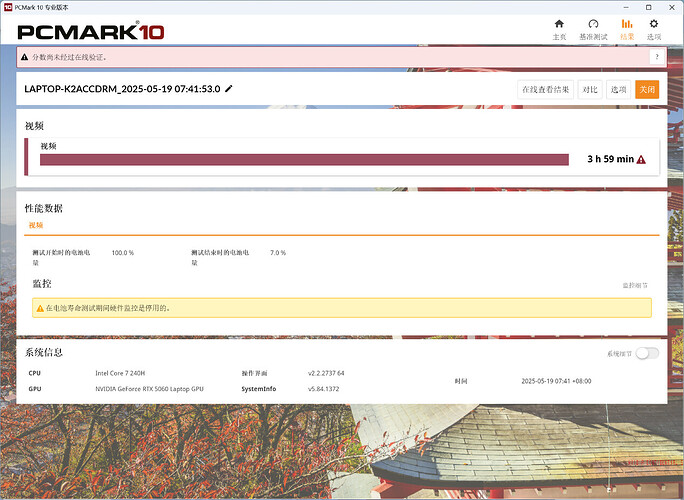Click the PCMARK 10 logo

pyautogui.click(x=91, y=32)
